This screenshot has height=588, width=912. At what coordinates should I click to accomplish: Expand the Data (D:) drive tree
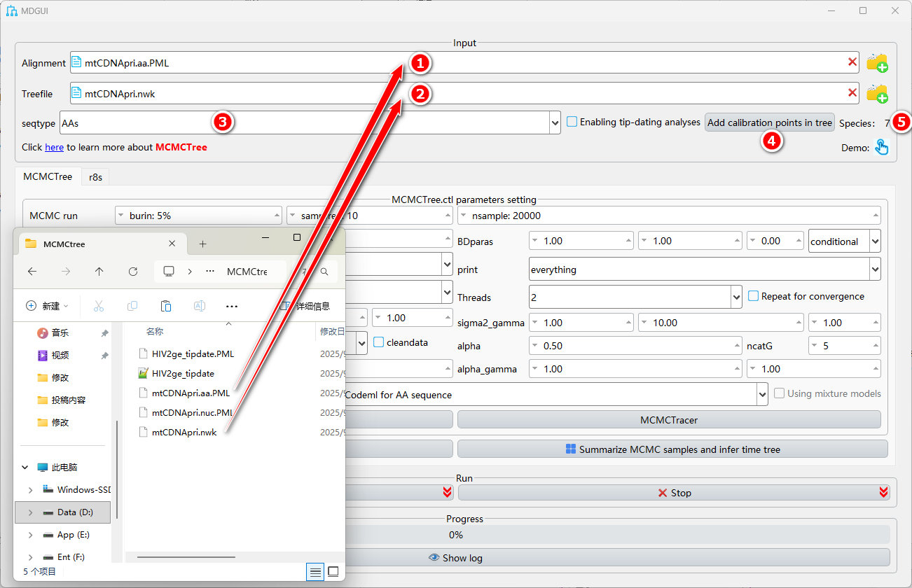tap(30, 512)
